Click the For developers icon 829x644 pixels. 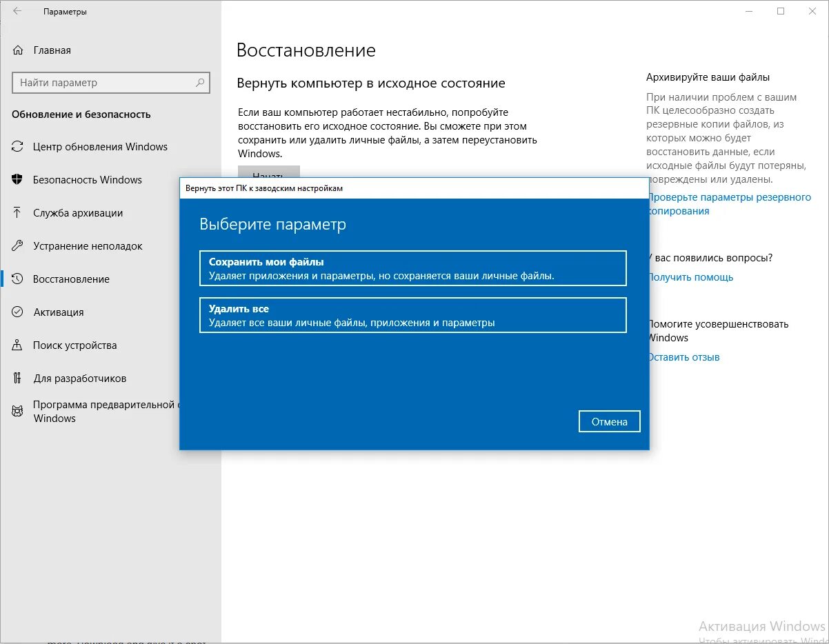[x=18, y=379]
